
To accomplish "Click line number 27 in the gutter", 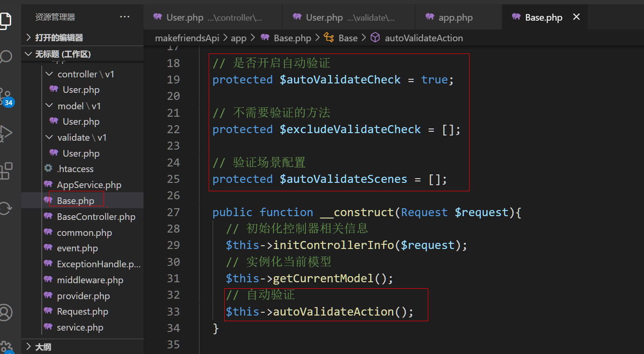I will [174, 212].
